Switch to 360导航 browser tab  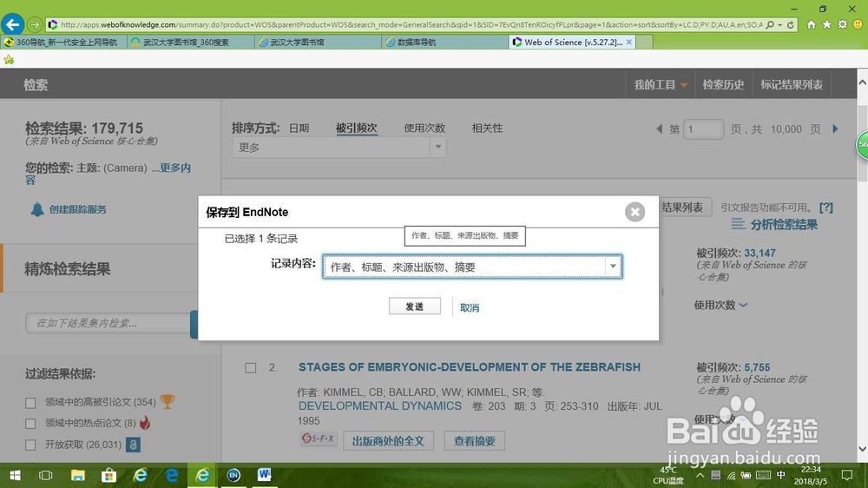coord(63,42)
